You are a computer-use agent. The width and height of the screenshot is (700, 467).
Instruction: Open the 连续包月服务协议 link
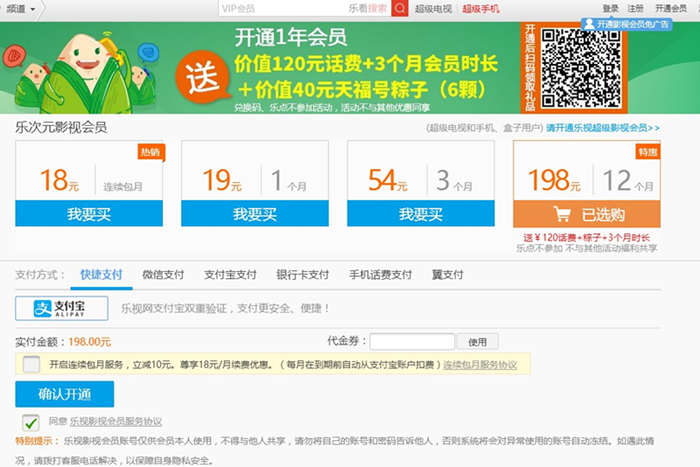point(480,365)
